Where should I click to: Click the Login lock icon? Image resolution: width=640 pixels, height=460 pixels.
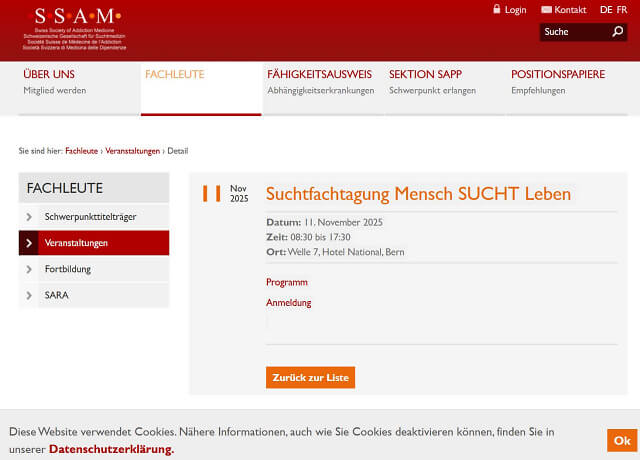click(497, 9)
